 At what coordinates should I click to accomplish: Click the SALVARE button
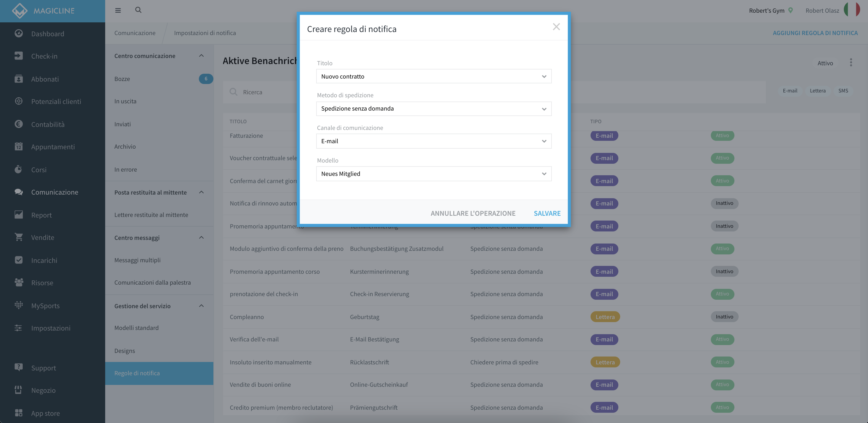[x=547, y=213]
